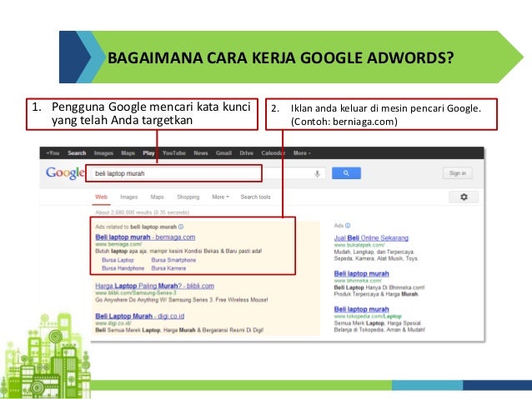The width and height of the screenshot is (532, 399).
Task: Expand the More filter under search box
Action: pyautogui.click(x=220, y=197)
